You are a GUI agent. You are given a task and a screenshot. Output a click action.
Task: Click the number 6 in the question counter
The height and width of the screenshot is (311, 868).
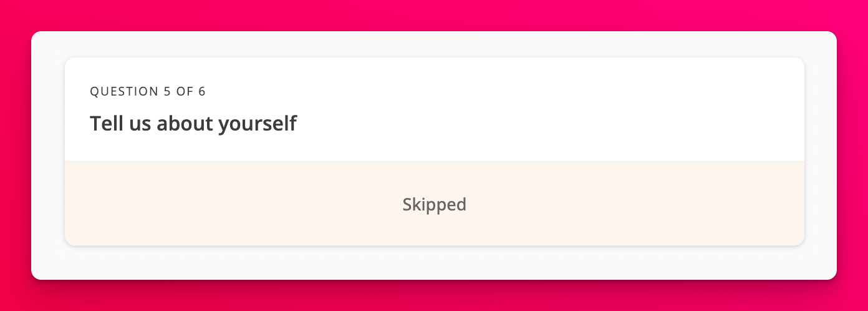coord(202,91)
